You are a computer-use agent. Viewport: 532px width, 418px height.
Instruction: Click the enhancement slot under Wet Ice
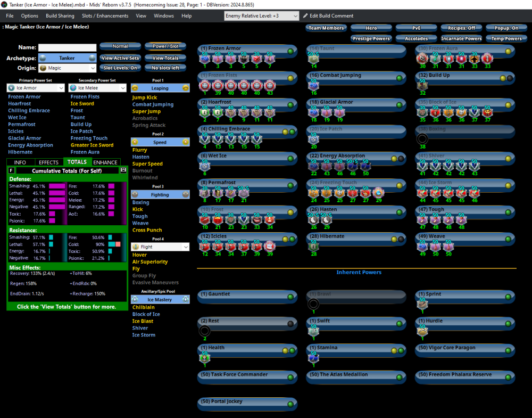click(x=205, y=166)
